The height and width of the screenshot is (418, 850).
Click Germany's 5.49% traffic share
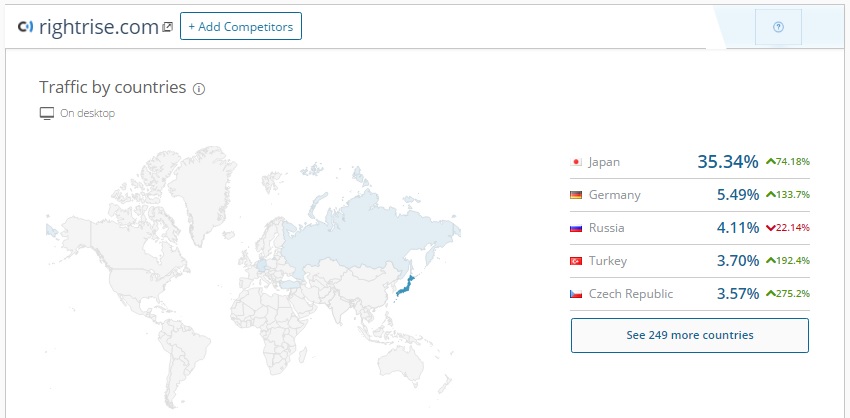pos(738,195)
